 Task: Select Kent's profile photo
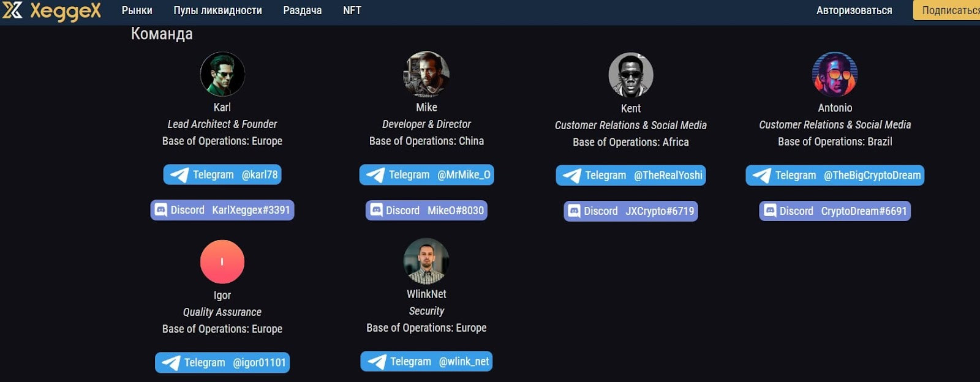click(x=631, y=75)
